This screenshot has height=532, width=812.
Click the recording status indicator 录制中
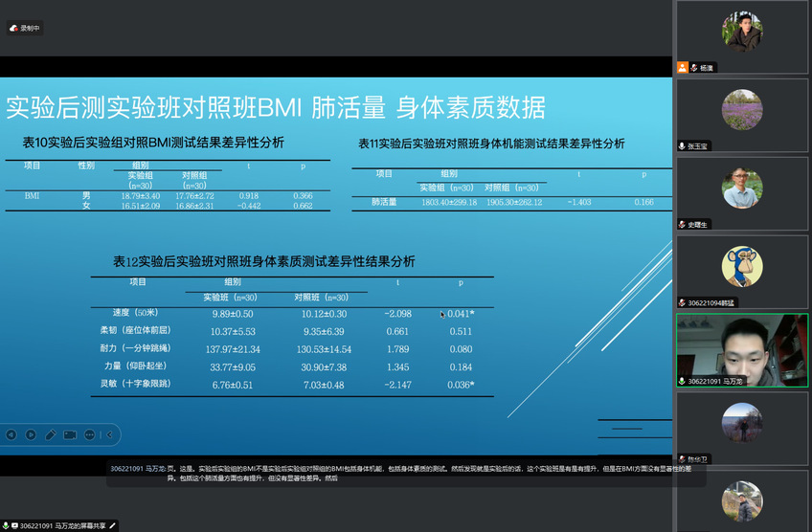click(x=25, y=29)
